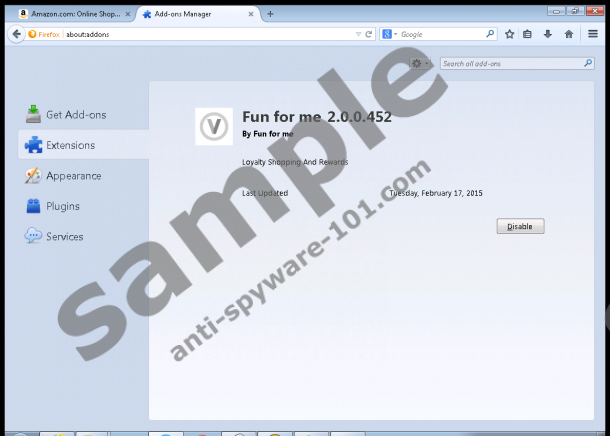Screen dimensions: 610x436
Task: Click the back navigation arrow
Action: tap(15, 34)
